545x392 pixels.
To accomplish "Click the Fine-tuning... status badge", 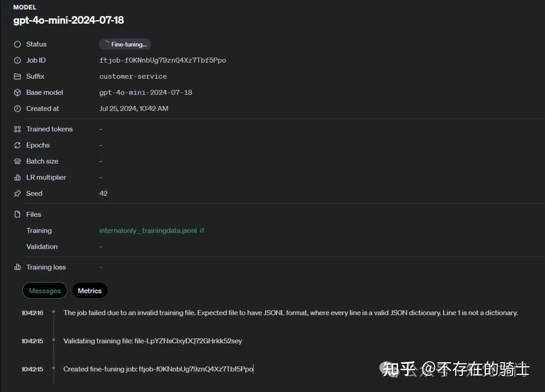I will point(125,44).
